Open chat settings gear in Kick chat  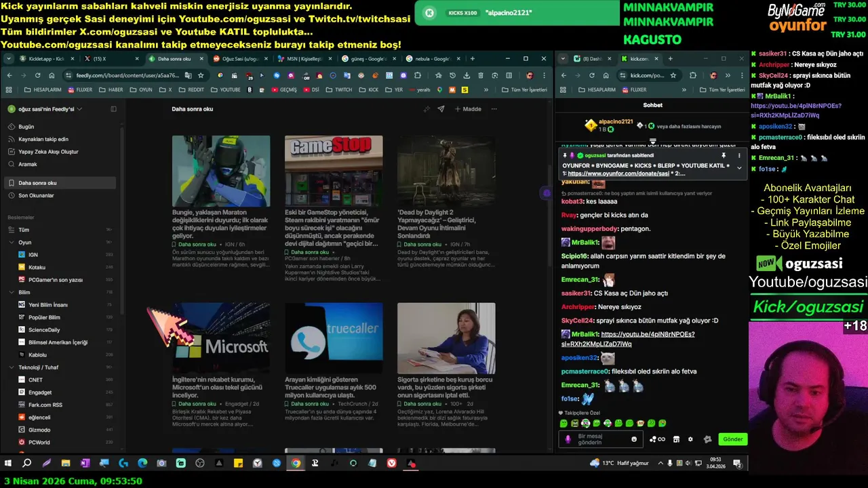(x=690, y=439)
